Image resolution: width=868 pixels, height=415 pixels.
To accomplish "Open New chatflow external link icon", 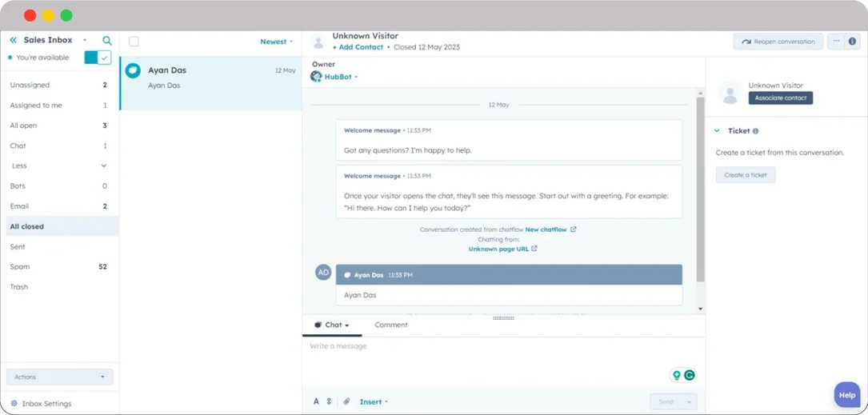I will [573, 229].
